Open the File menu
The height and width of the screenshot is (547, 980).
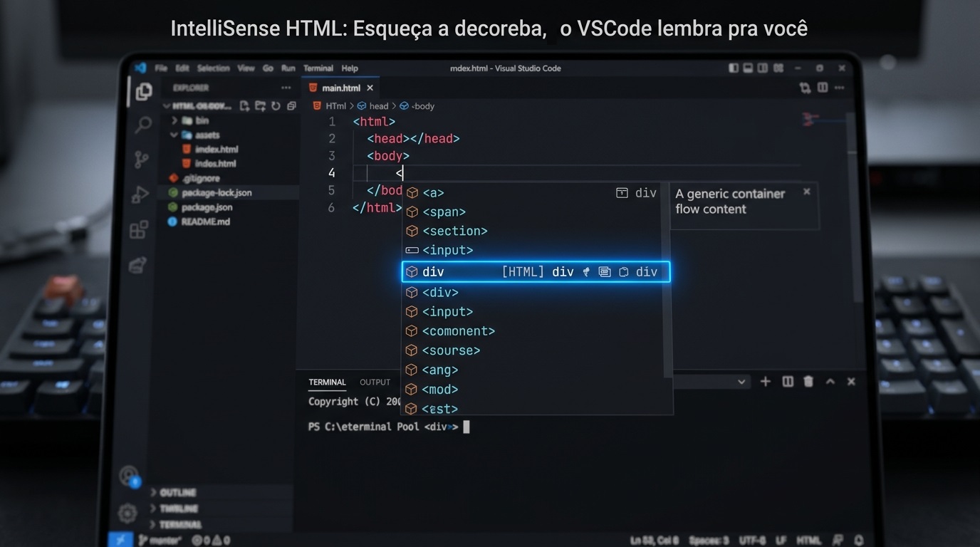161,68
